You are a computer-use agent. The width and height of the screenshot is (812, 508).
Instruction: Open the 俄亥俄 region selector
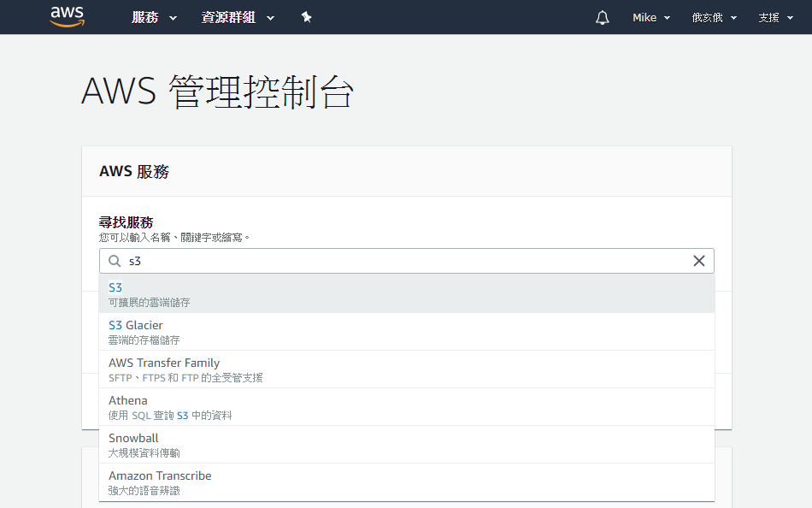(708, 18)
